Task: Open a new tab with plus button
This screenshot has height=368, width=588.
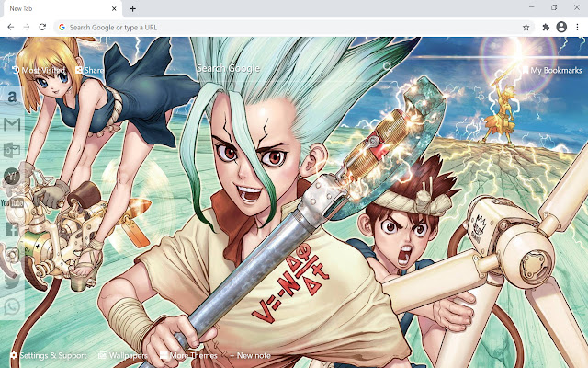Action: click(132, 8)
